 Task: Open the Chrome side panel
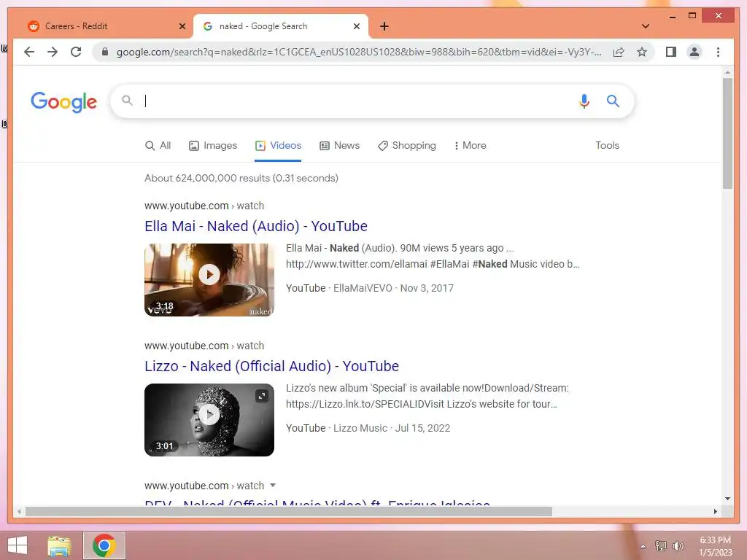click(x=671, y=52)
